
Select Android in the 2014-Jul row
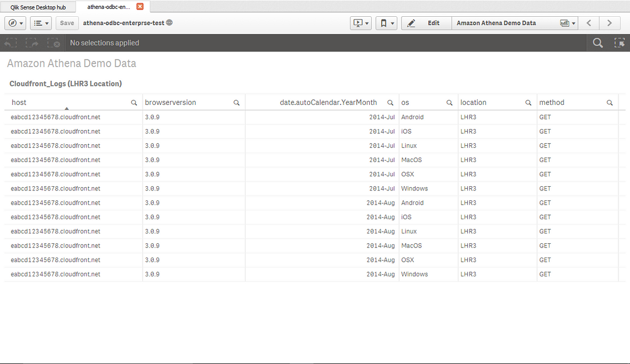coord(412,117)
